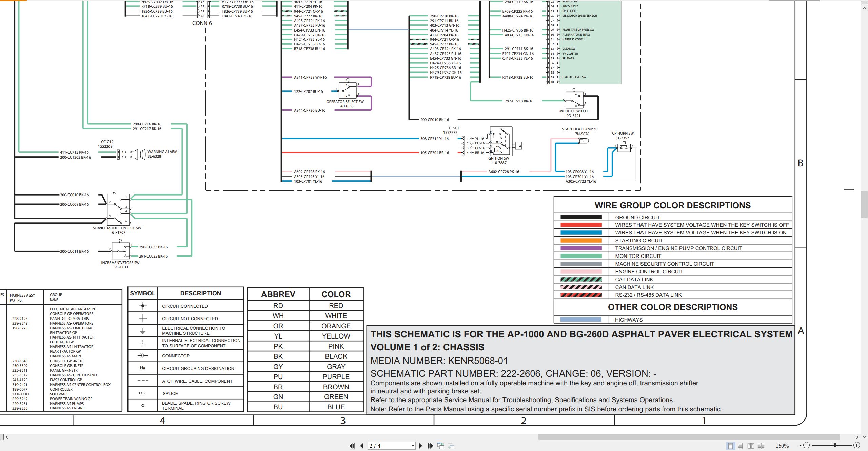The width and height of the screenshot is (868, 451).
Task: Click wire label '308-CP712 YL-16'
Action: pos(434,139)
